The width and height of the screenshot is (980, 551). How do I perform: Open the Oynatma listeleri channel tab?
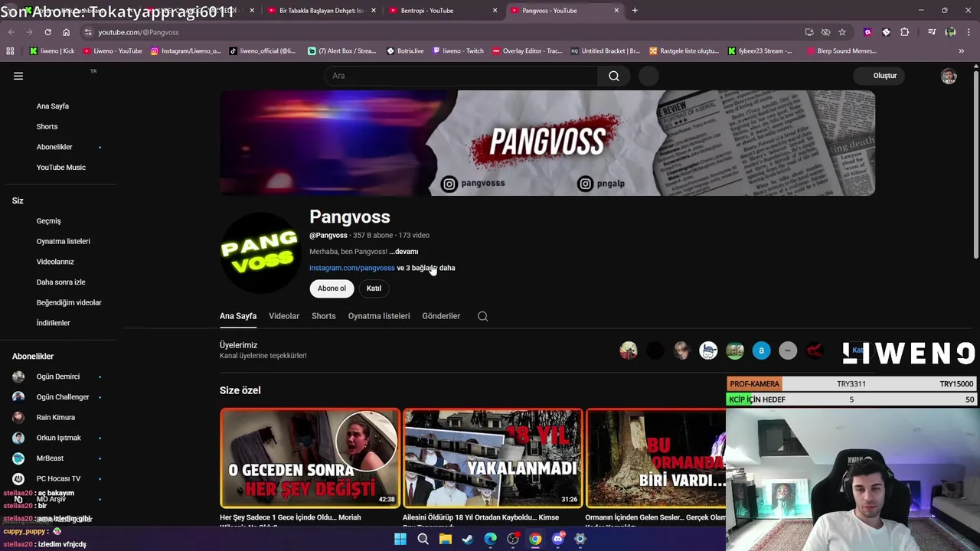click(379, 316)
